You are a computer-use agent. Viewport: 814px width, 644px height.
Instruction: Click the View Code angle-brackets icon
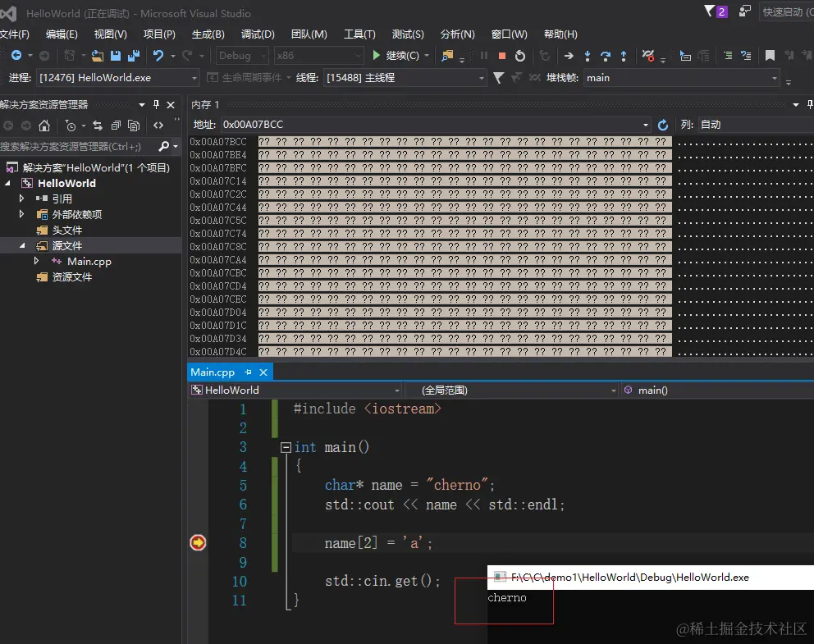[158, 125]
